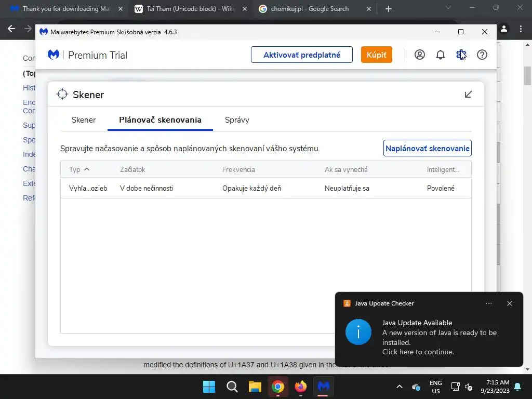The width and height of the screenshot is (532, 399).
Task: Close the Java Update Checker notification
Action: [x=510, y=303]
